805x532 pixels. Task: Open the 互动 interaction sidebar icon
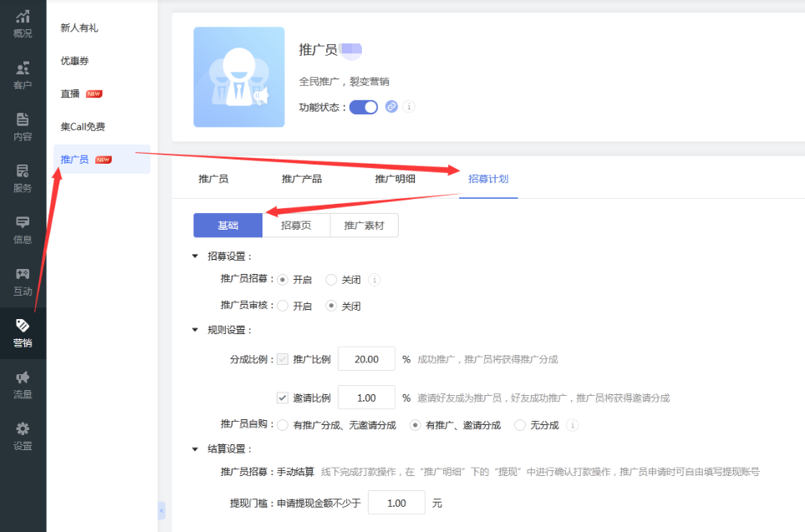click(23, 282)
